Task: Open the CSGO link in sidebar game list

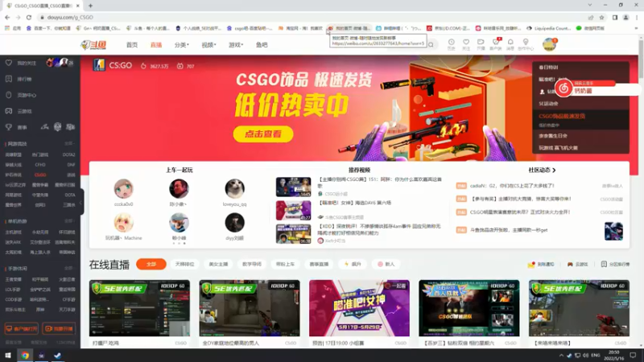Action: (40, 175)
